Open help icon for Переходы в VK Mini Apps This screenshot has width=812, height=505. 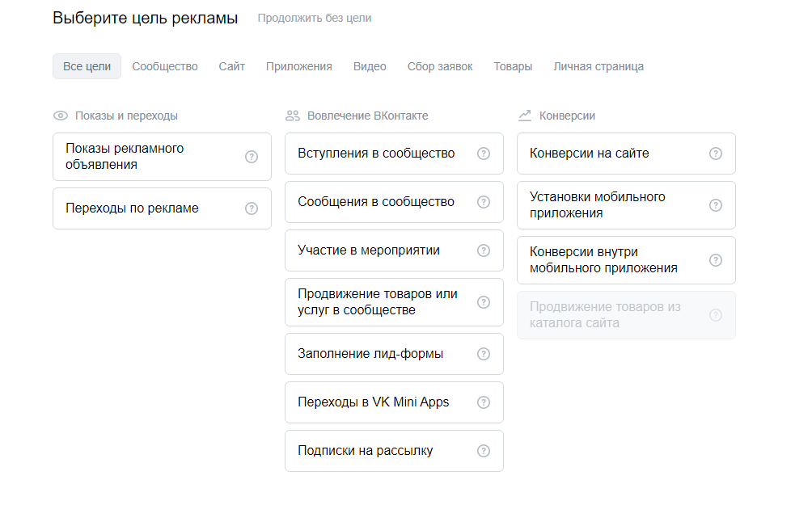483,402
